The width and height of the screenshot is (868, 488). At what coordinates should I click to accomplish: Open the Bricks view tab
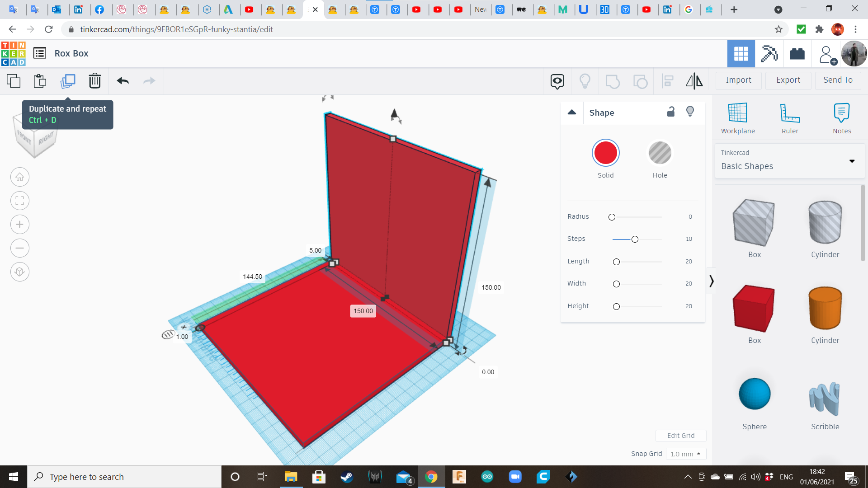[797, 54]
